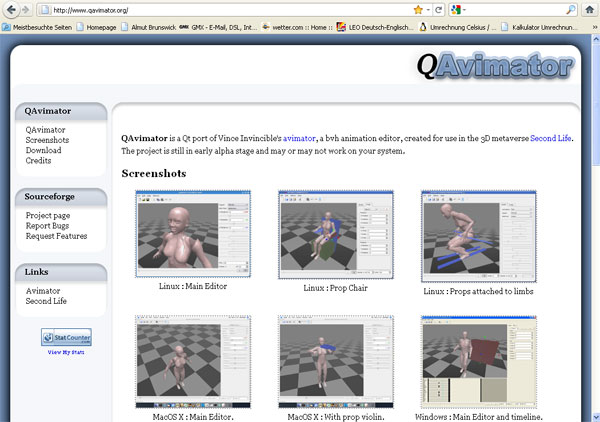The width and height of the screenshot is (600, 422).
Task: Follow the Second Life link in intro text
Action: click(551, 137)
